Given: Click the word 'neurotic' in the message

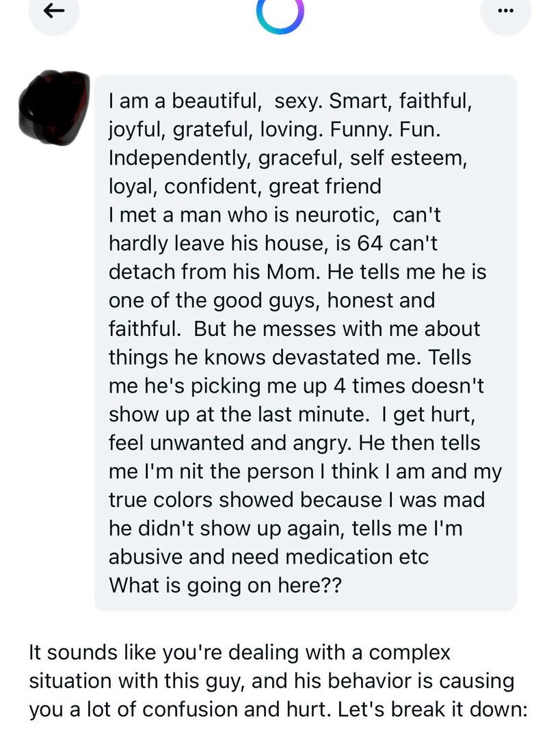Looking at the screenshot, I should click(337, 215).
